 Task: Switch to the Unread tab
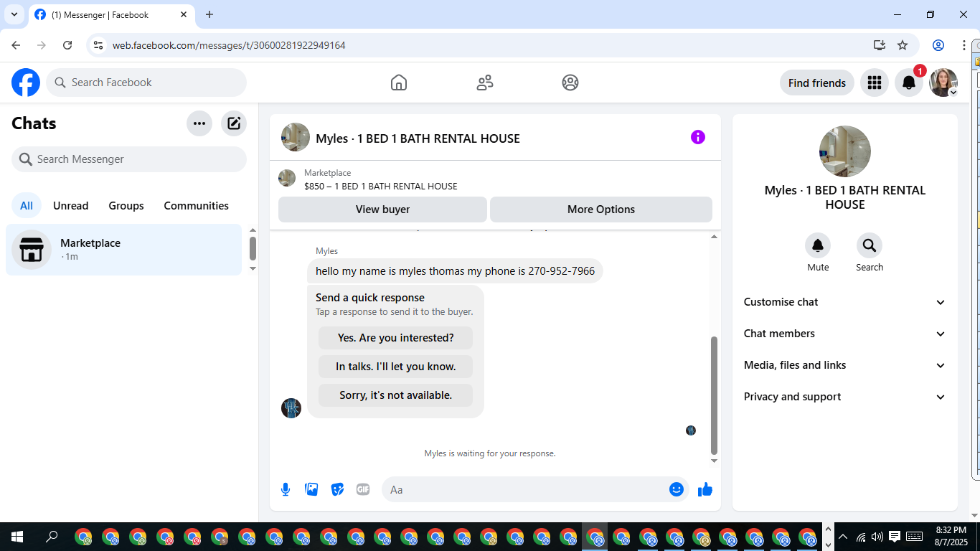click(71, 206)
